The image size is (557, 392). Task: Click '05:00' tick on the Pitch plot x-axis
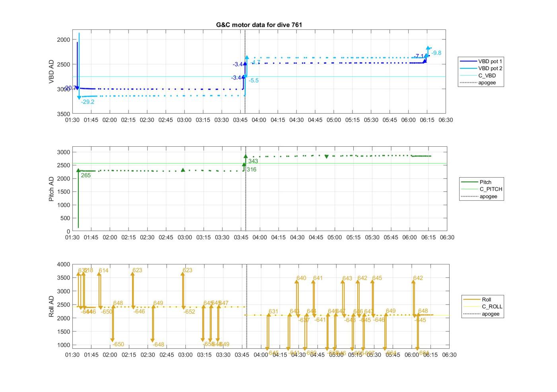(335, 237)
